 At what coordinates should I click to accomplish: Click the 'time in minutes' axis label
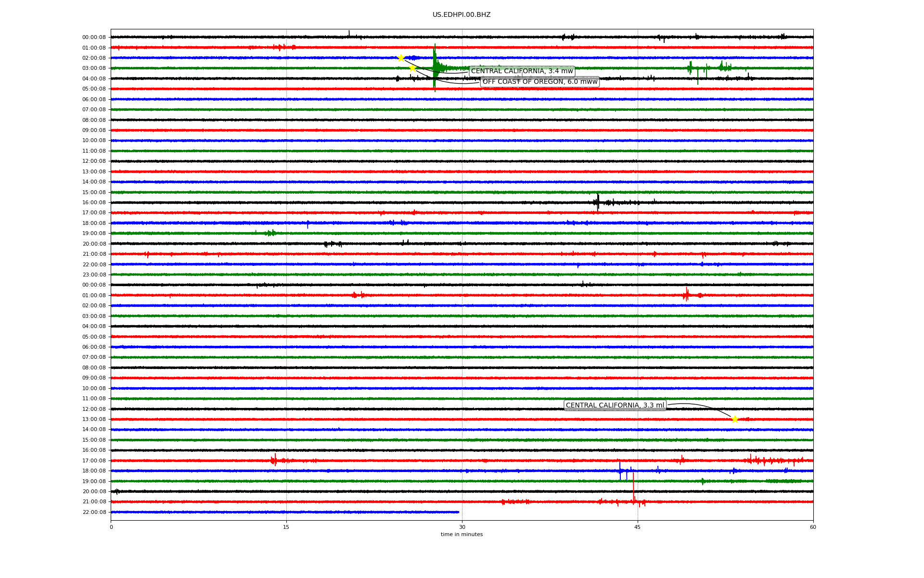pyautogui.click(x=462, y=534)
